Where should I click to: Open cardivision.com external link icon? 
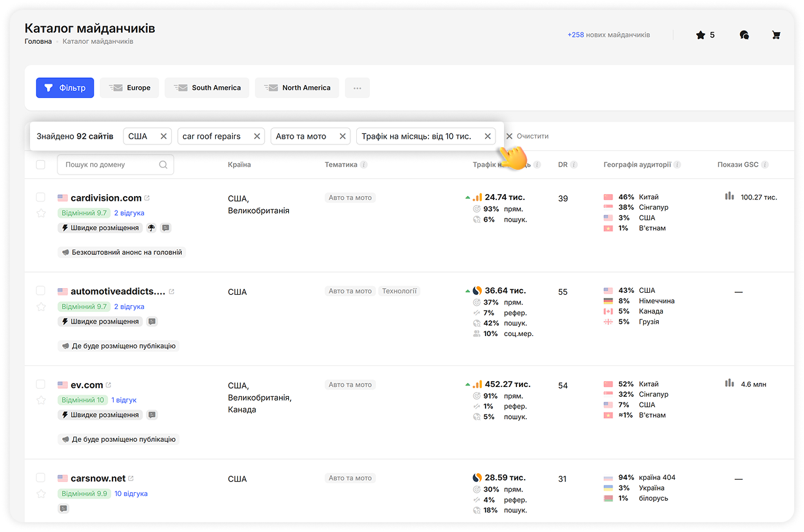tap(147, 198)
